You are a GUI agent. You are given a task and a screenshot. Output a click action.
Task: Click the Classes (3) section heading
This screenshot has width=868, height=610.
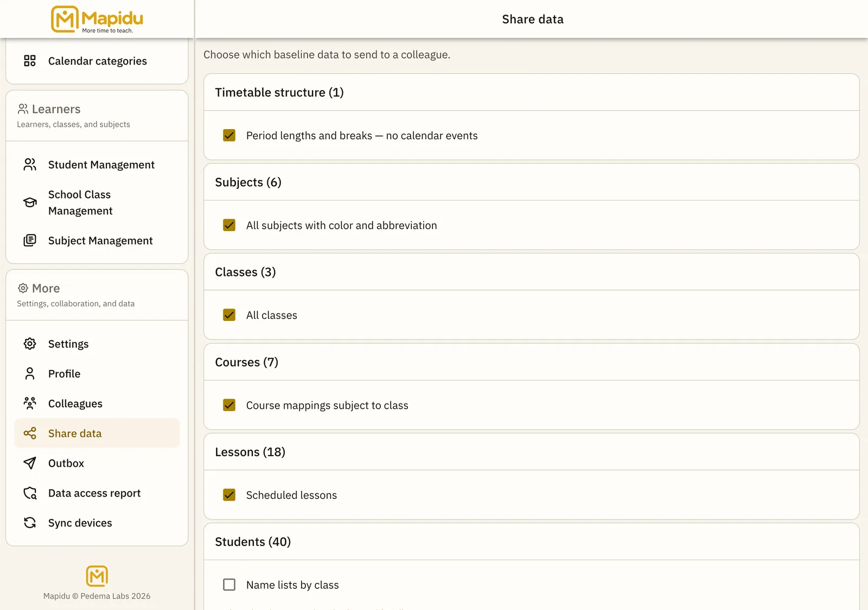[x=245, y=272]
